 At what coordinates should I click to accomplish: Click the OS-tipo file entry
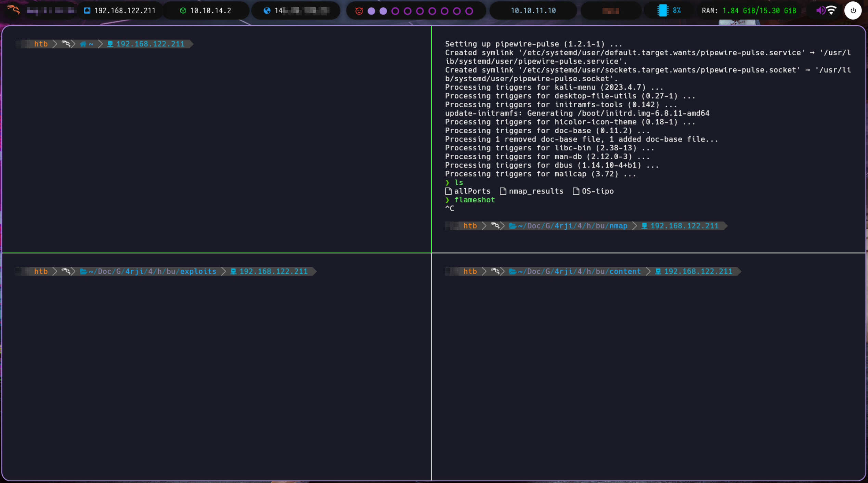click(597, 191)
